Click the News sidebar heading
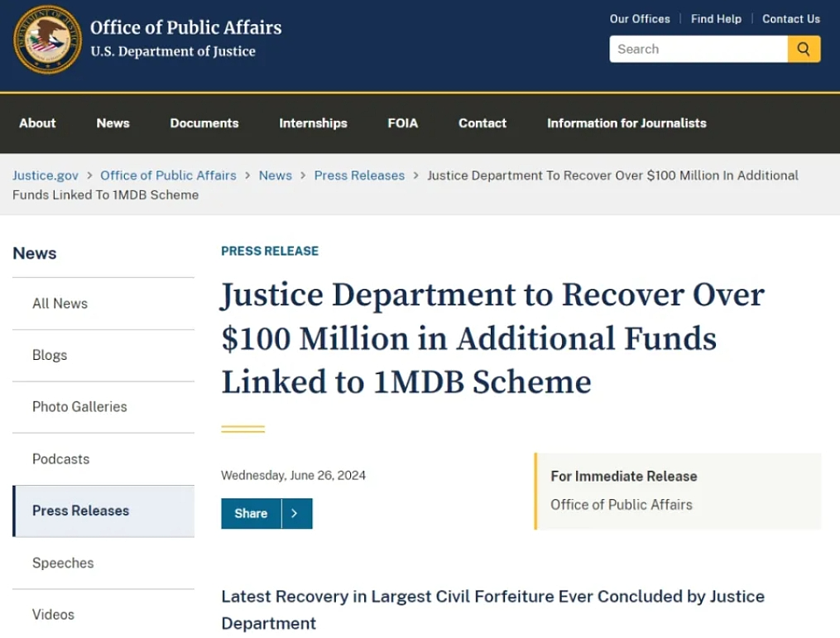840x638 pixels. point(34,253)
